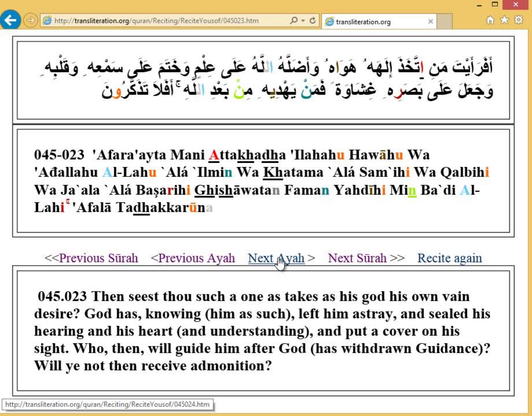Click the word Tadhakkarūna in transliteration
The image size is (532, 416).
[x=164, y=207]
